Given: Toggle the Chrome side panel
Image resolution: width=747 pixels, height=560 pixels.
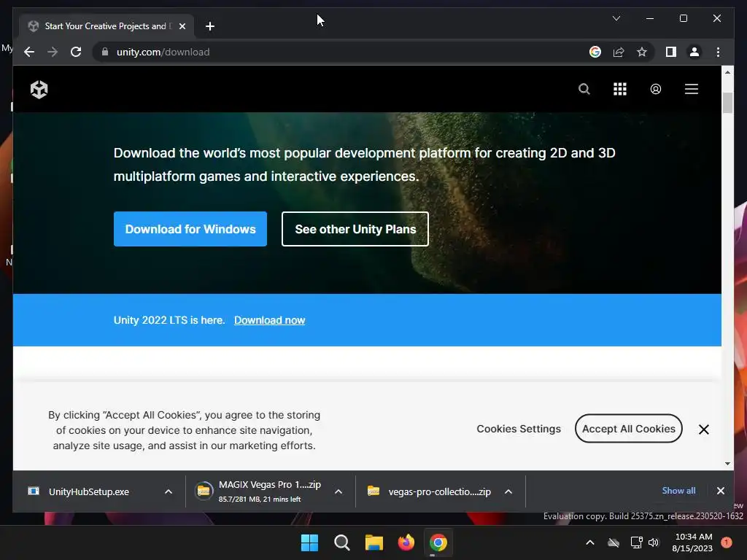Looking at the screenshot, I should click(x=671, y=52).
